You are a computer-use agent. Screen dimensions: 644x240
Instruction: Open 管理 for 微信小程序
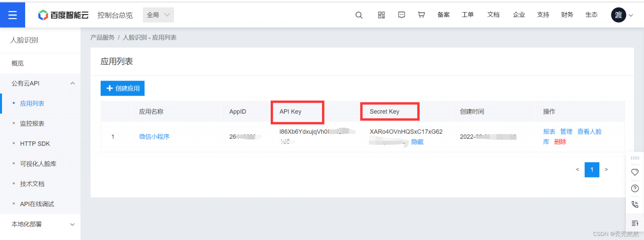pyautogui.click(x=566, y=132)
